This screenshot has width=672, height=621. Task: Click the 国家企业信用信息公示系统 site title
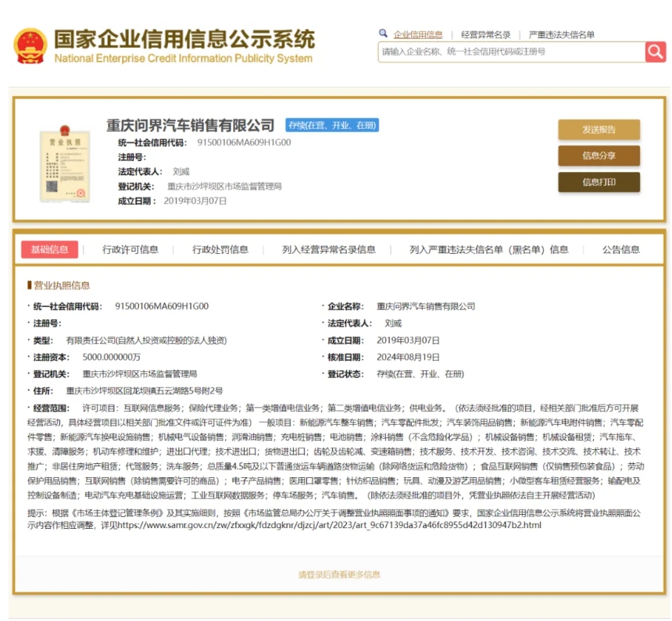pos(184,40)
